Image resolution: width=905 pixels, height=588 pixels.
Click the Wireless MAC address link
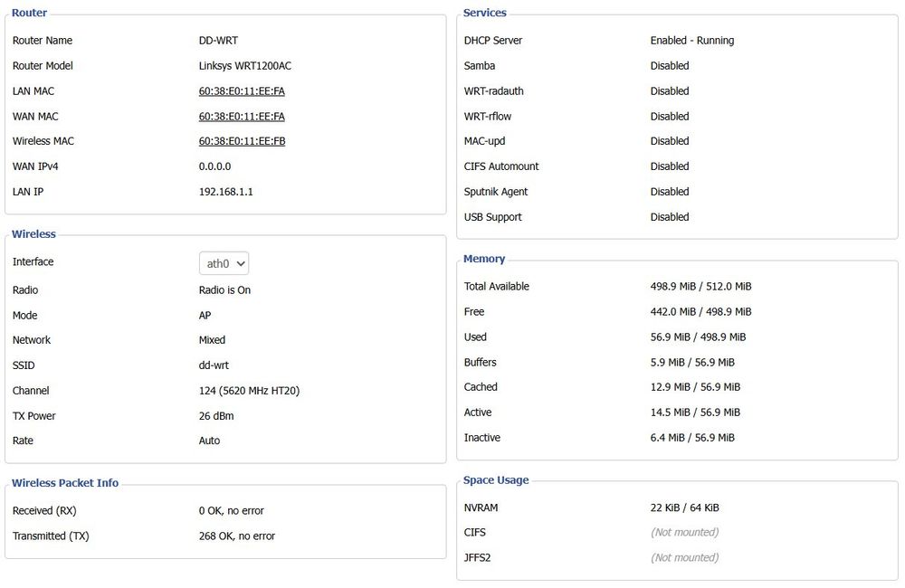(242, 141)
